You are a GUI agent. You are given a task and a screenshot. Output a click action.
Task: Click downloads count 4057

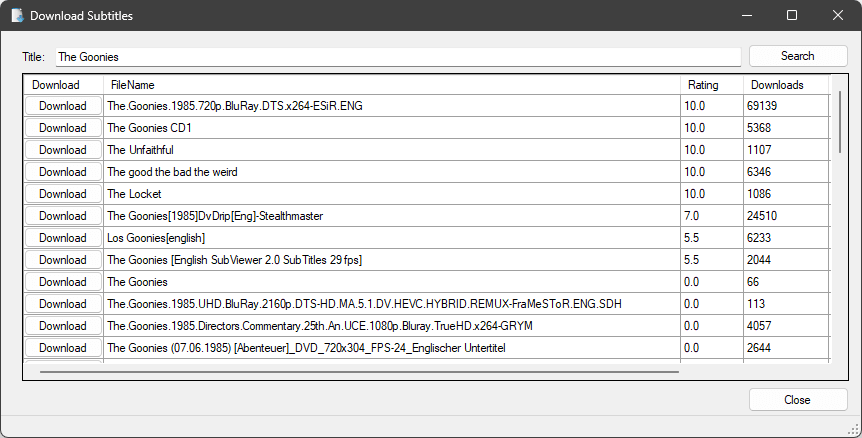coord(759,326)
